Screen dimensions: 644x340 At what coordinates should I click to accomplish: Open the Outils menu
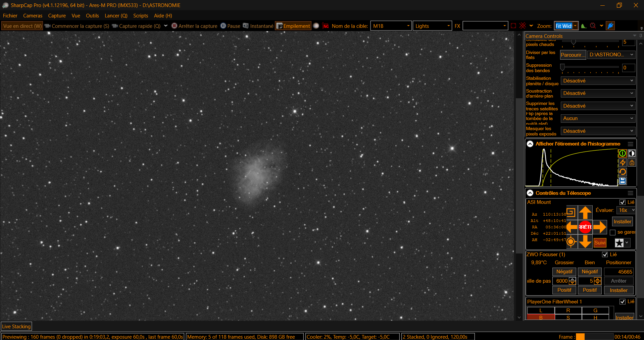(x=92, y=16)
